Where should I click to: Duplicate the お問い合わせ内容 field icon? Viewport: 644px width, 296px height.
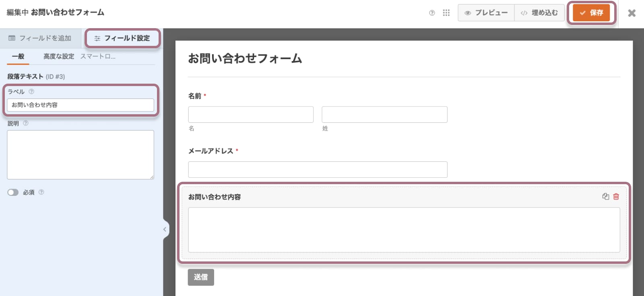[606, 197]
